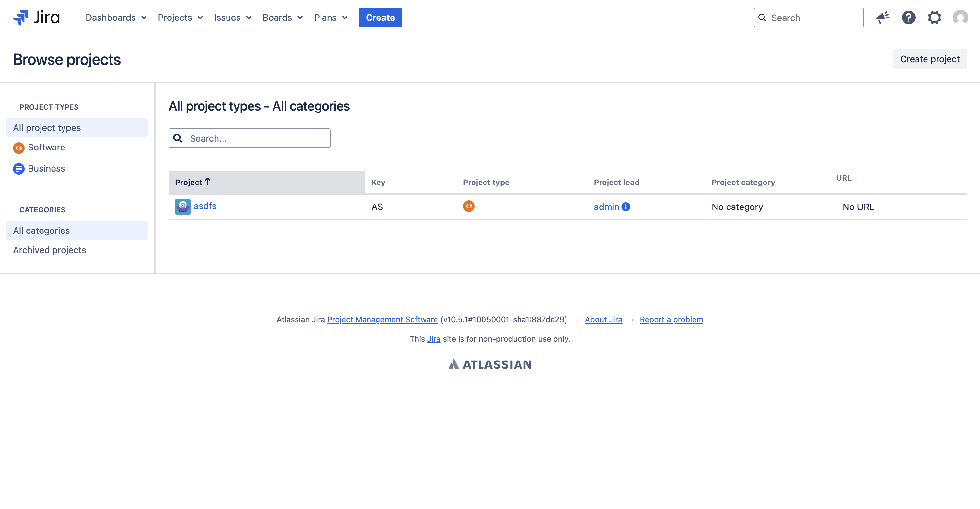Click the Jira logo
The height and width of the screenshot is (509, 980).
(36, 17)
